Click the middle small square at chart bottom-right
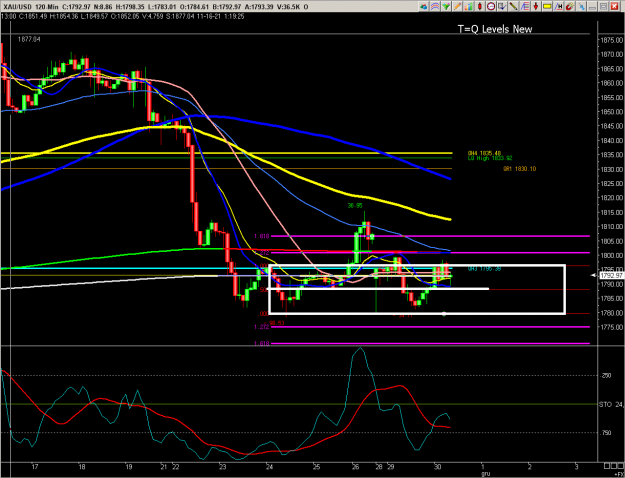This screenshot has height=478, width=625. (x=613, y=466)
